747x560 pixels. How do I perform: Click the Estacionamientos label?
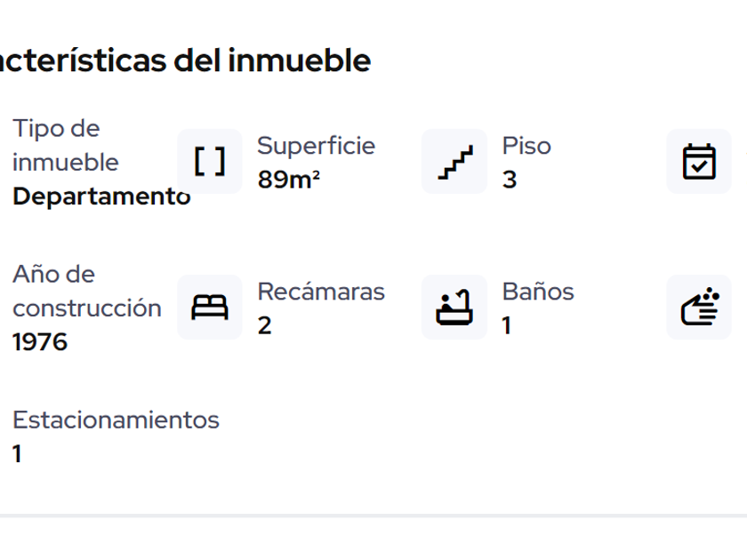(116, 420)
